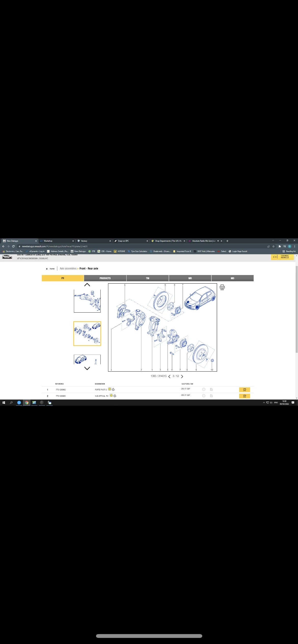This screenshot has width=298, height=644.
Task: Click yellow diamond icon beside HUB ARTICUL. RH
Action: click(111, 396)
